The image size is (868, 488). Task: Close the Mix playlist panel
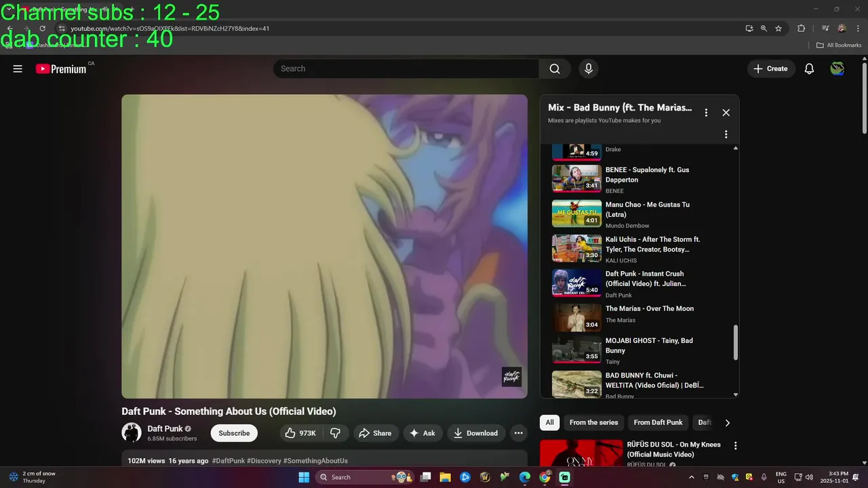pos(726,113)
